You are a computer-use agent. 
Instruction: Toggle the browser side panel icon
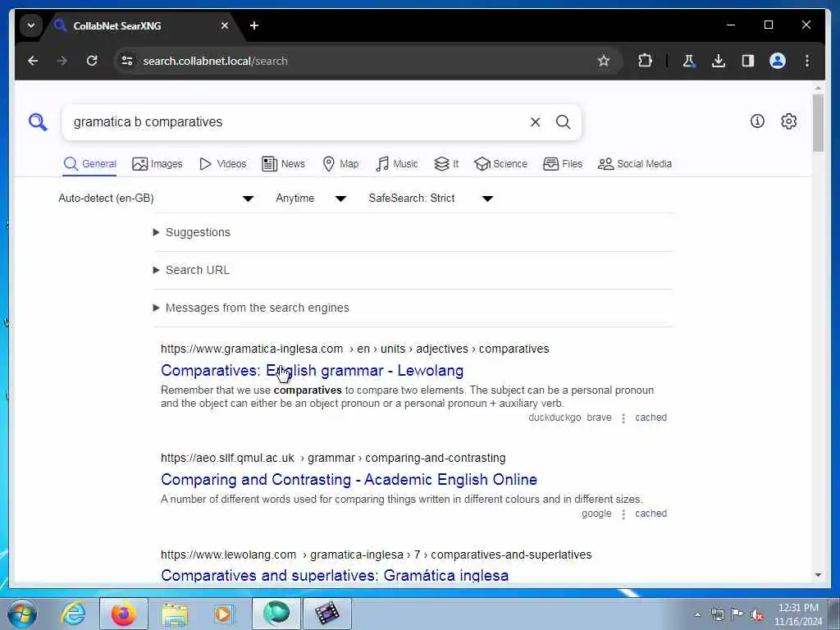pyautogui.click(x=748, y=61)
